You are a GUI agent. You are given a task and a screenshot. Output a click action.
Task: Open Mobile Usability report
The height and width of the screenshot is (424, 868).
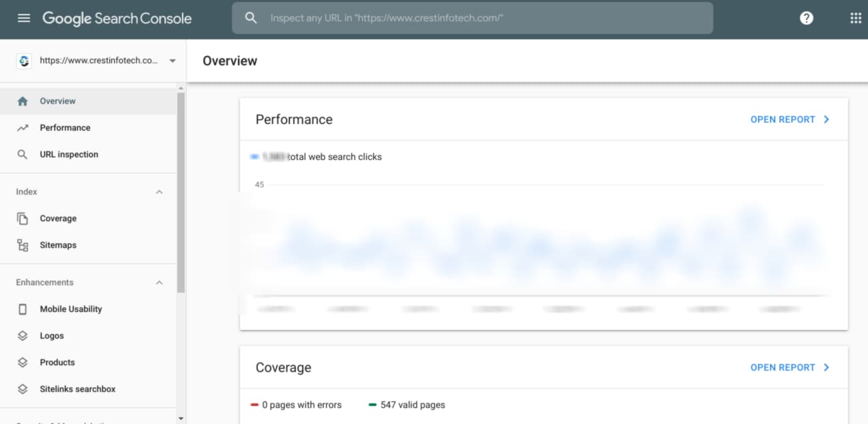point(88,309)
